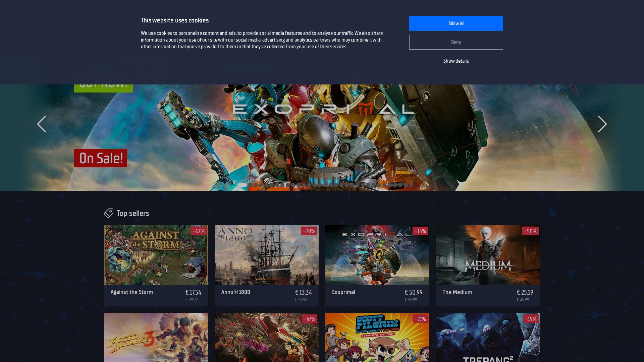The image size is (644, 362).
Task: Open the Against the Storm cover image
Action: click(156, 255)
